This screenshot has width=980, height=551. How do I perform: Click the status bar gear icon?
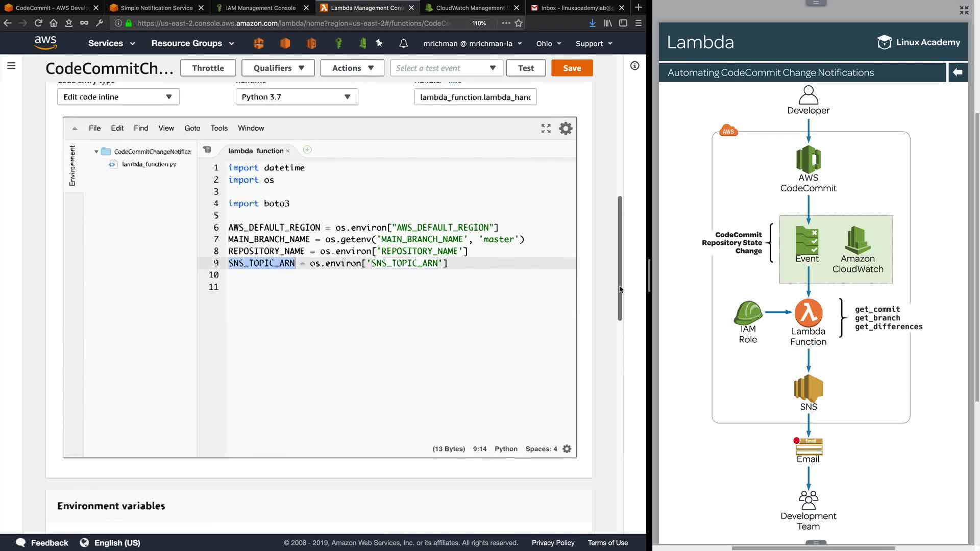(x=567, y=449)
